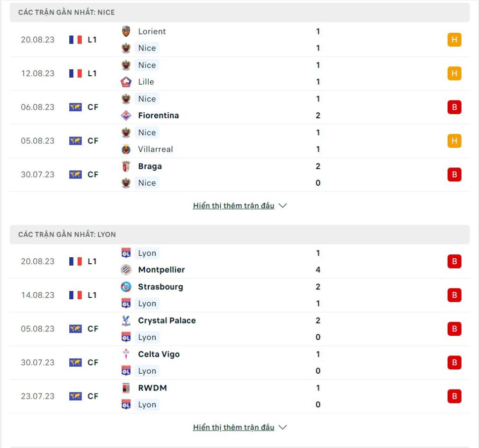Click the Crystal Palace eagle crest
Screen dimensions: 479x448
pyautogui.click(x=126, y=321)
